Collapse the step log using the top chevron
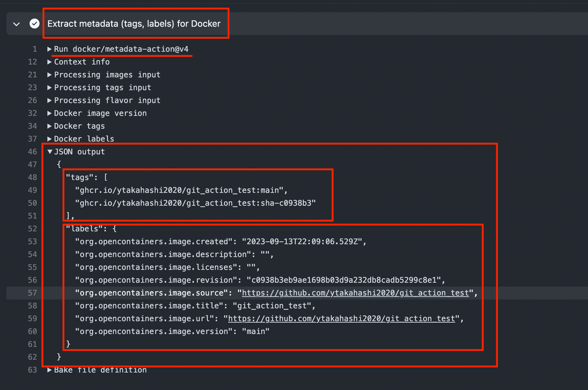Viewport: 588px width, 390px height. click(16, 23)
